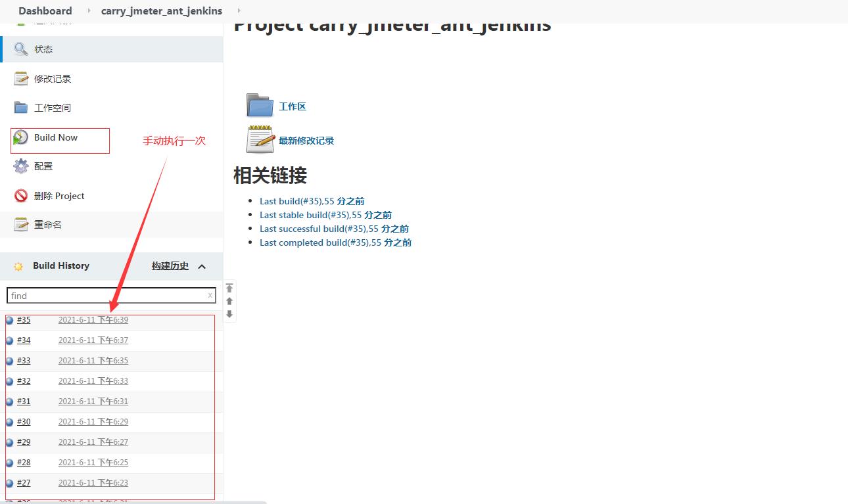Open Dashboard breadcrumb dropdown arrow
The height and width of the screenshot is (504, 848).
tap(89, 11)
